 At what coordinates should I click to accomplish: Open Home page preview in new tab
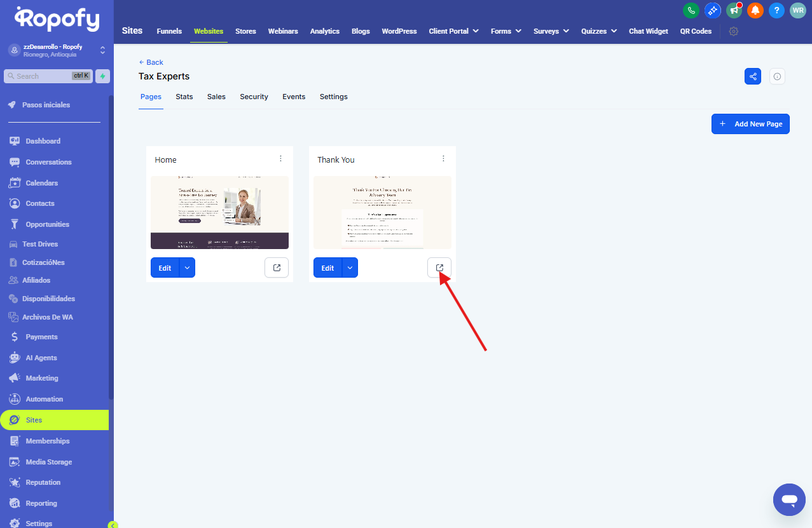coord(277,267)
